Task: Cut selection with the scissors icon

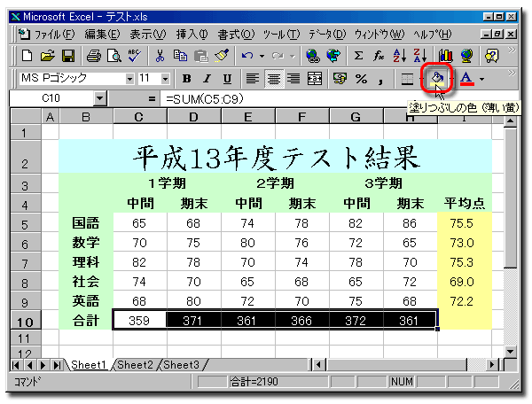Action: pyautogui.click(x=160, y=55)
